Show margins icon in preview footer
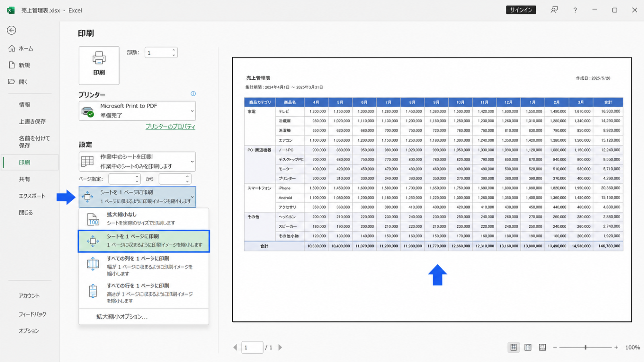The height and width of the screenshot is (362, 644). (x=528, y=347)
